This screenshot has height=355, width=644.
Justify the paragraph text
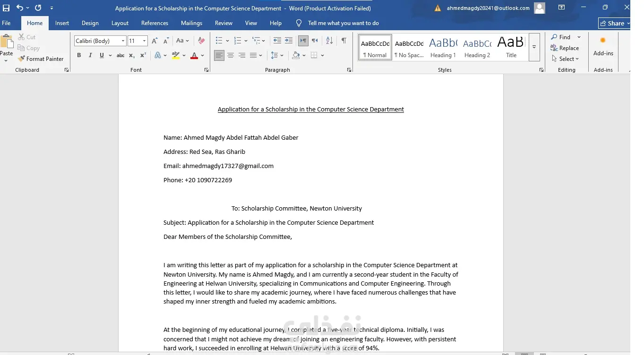(x=253, y=55)
